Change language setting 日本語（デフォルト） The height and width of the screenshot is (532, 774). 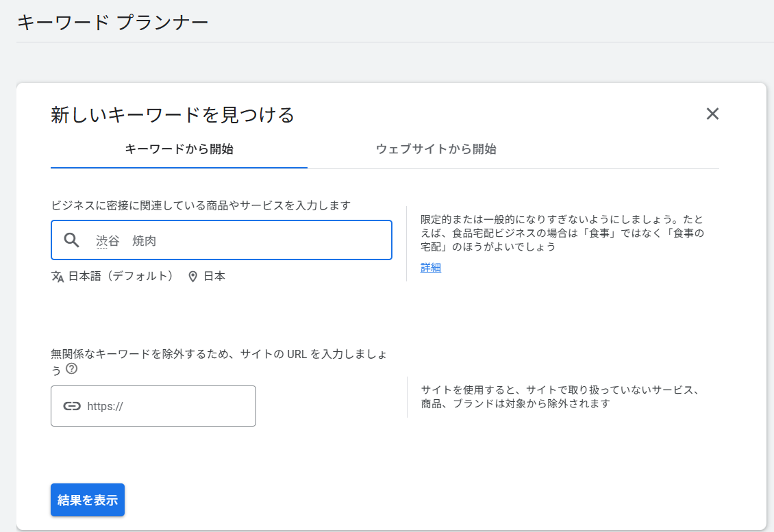point(121,277)
